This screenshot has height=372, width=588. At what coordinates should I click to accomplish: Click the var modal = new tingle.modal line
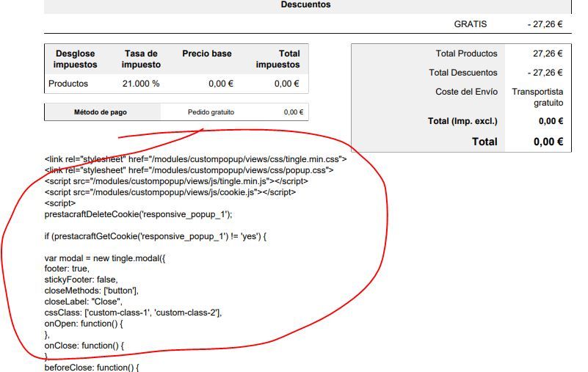(105, 258)
